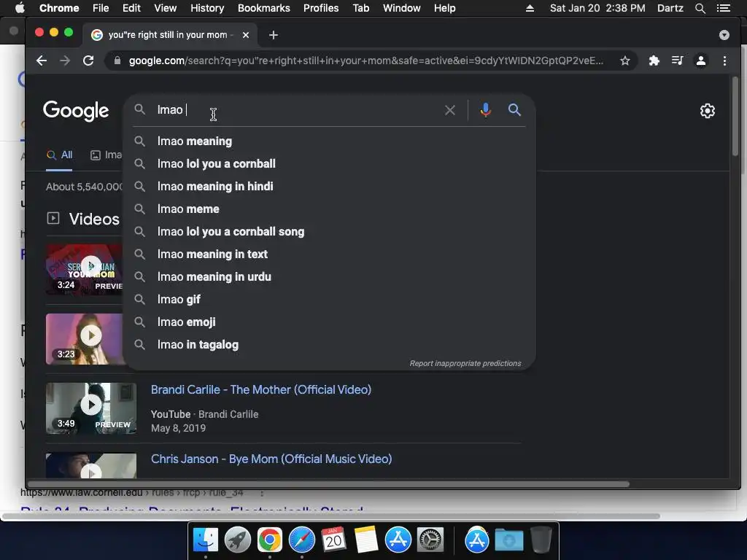Open the tab search dropdown arrow
This screenshot has width=747, height=560.
coord(724,35)
